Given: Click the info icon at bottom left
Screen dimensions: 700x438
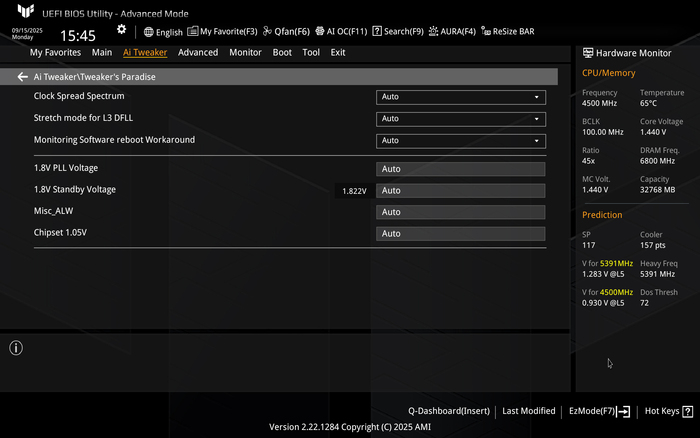Looking at the screenshot, I should coord(16,348).
